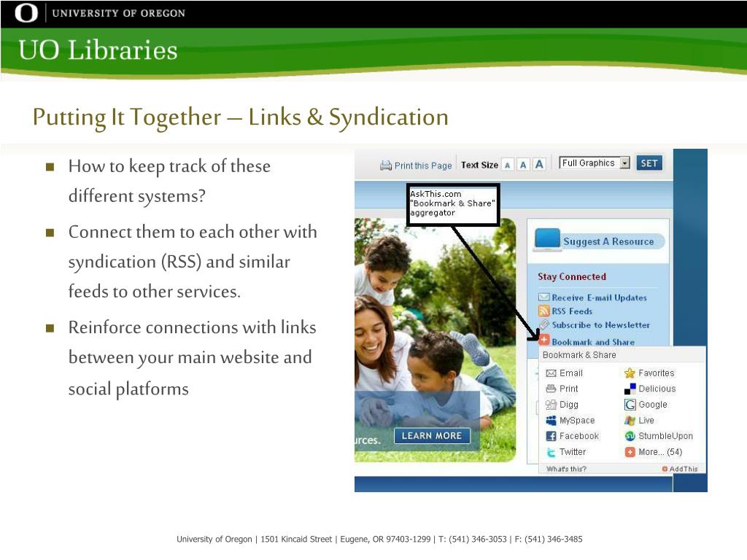Select the medium text size A
Screen dimensions: 747x560
(523, 165)
